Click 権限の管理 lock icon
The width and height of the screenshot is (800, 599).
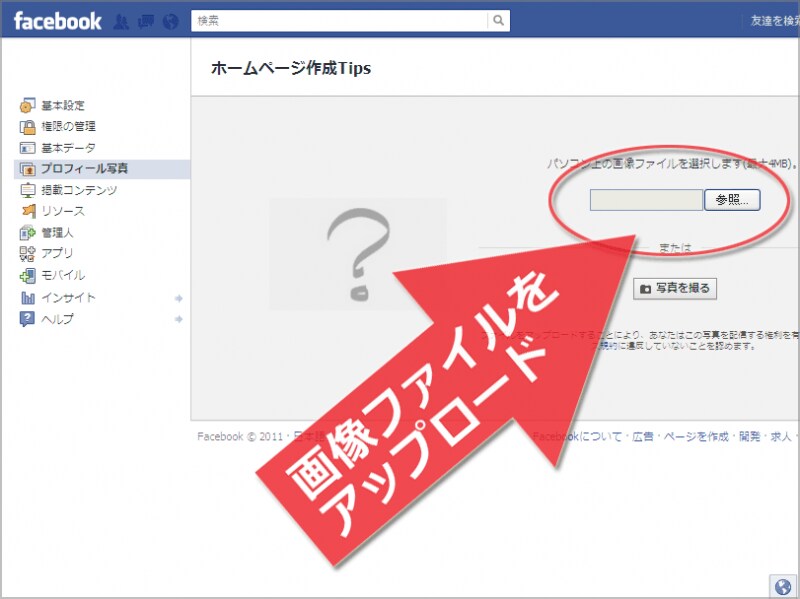click(x=27, y=127)
